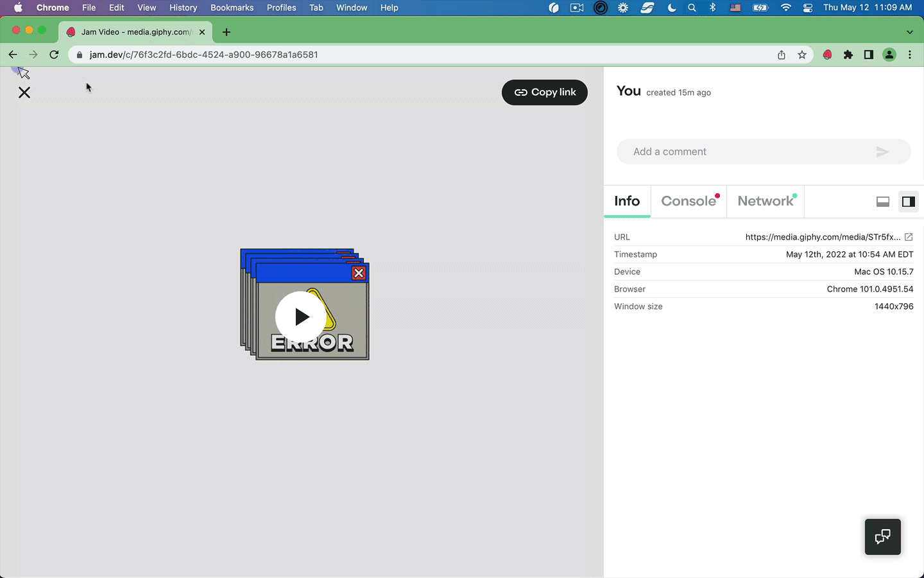Open the Apple menu

point(18,8)
